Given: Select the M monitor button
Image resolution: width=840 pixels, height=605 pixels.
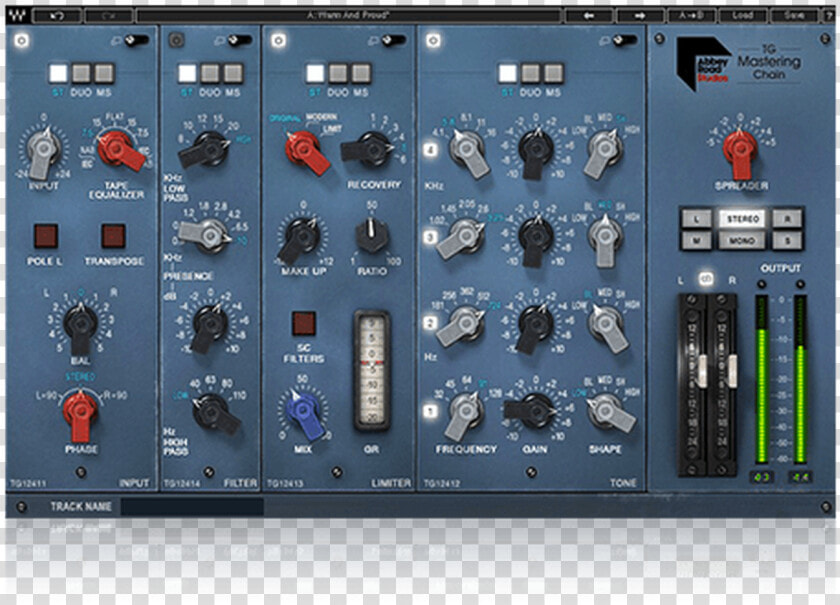Looking at the screenshot, I should click(x=696, y=241).
